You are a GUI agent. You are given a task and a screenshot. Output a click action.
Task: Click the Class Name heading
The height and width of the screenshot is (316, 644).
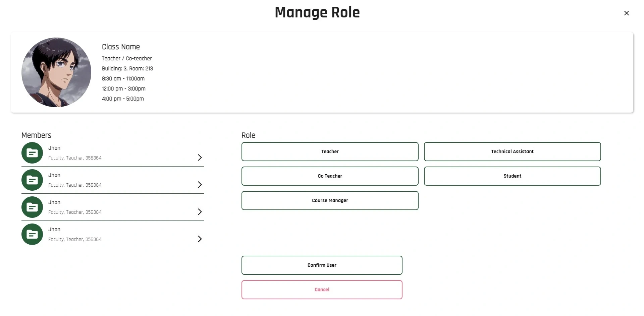pos(121,47)
